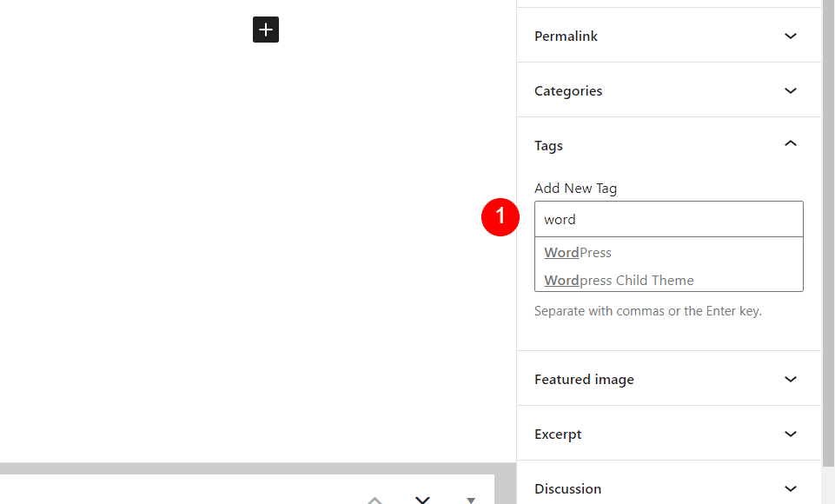Expand the Discussion panel chevron

click(790, 488)
